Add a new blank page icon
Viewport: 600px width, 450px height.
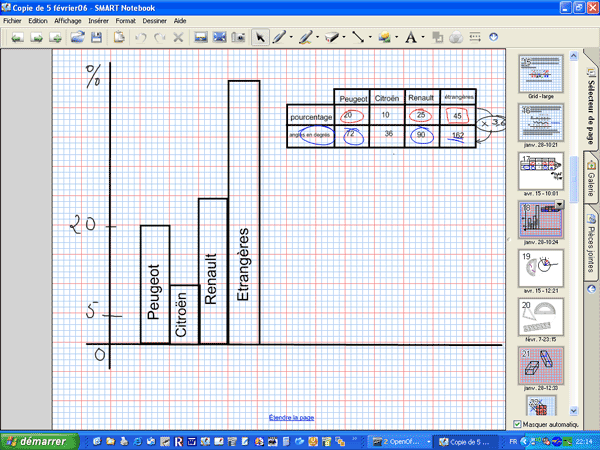[55, 38]
